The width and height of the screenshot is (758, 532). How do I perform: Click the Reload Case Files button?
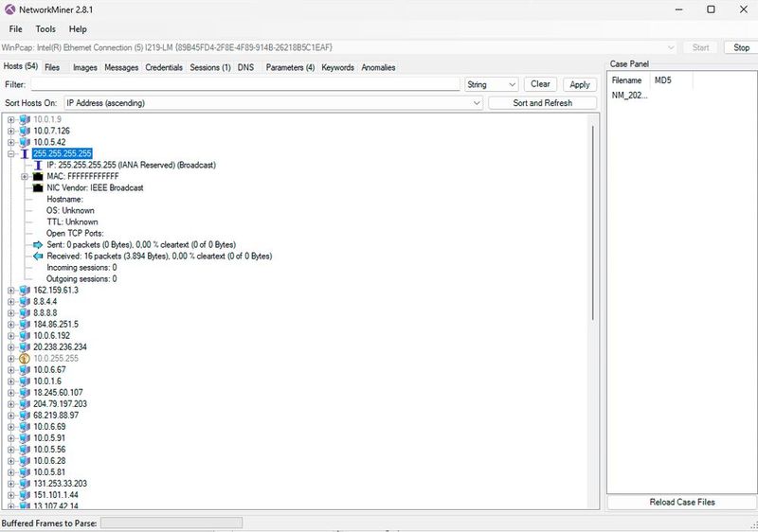click(681, 502)
